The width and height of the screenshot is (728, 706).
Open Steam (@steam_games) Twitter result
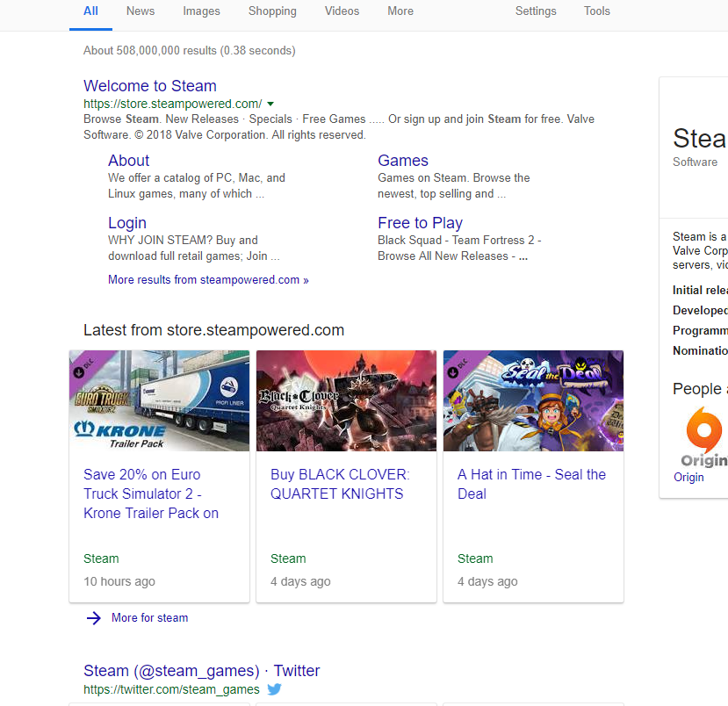click(201, 671)
